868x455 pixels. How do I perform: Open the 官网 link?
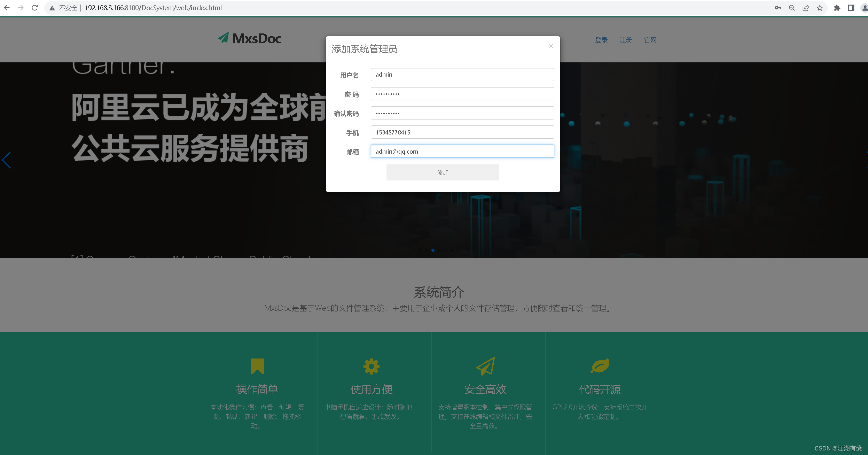point(650,40)
